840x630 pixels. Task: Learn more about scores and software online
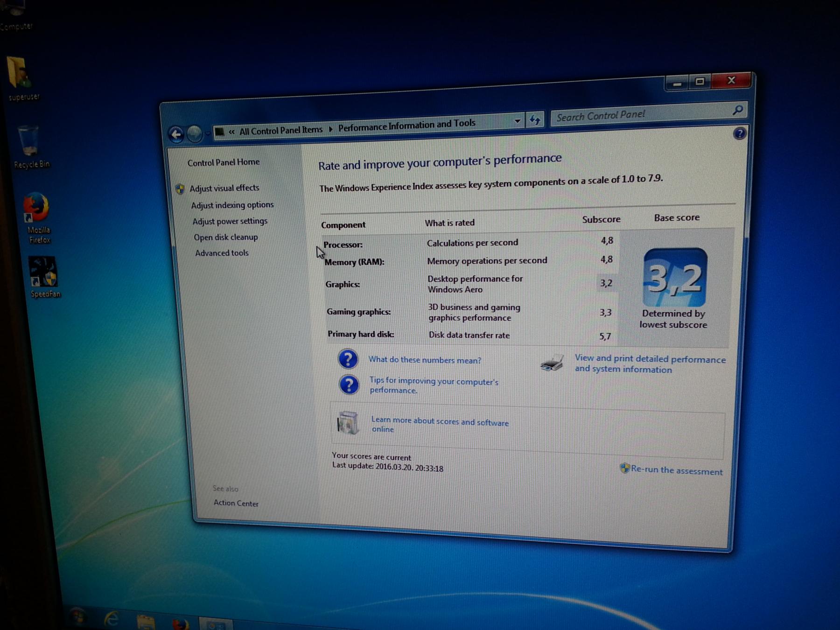440,425
